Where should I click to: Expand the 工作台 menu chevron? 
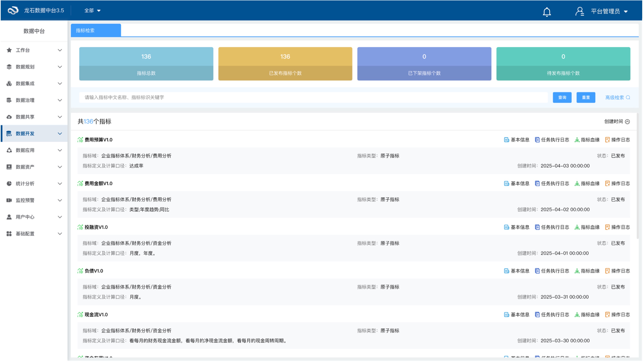pyautogui.click(x=60, y=50)
